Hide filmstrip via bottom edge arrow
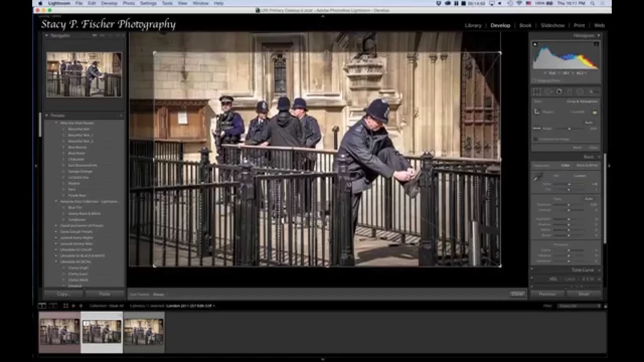Screen dimensions: 644x362 click(322, 359)
